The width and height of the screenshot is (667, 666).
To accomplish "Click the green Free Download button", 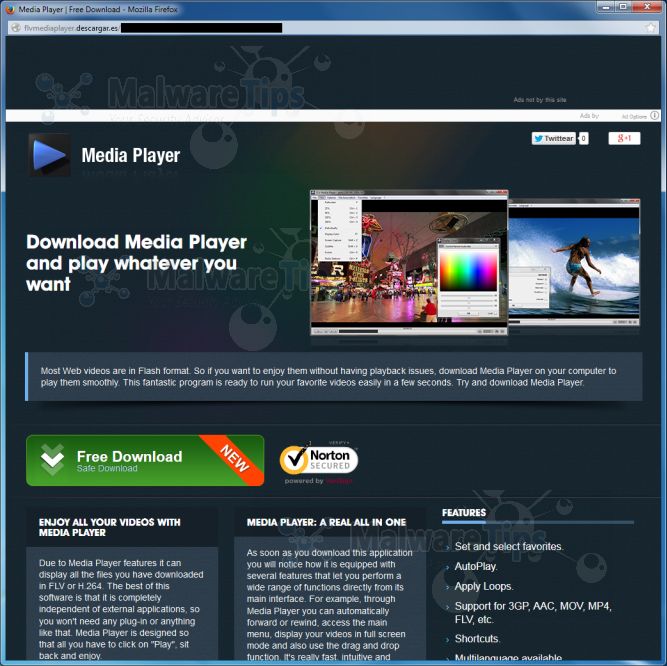I will tap(145, 460).
